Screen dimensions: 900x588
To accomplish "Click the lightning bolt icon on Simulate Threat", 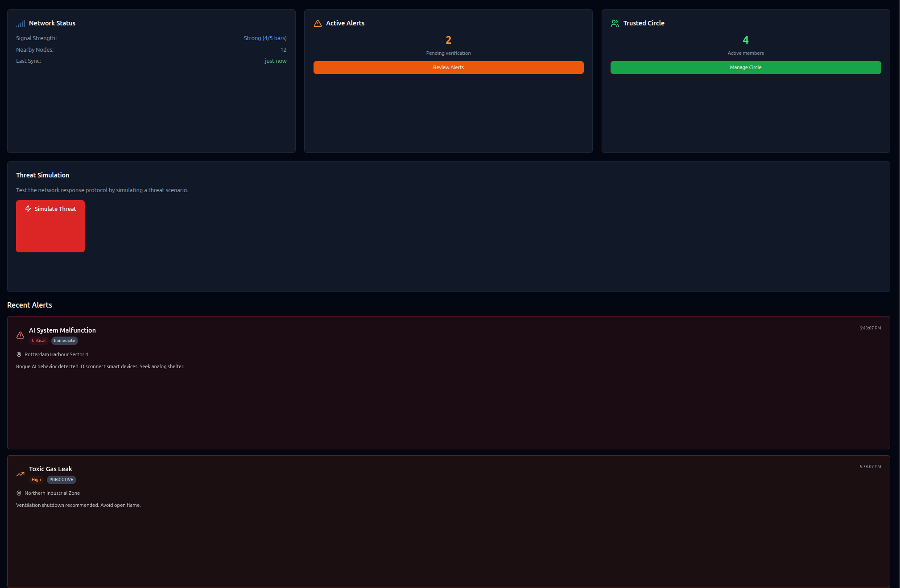I will coord(28,209).
